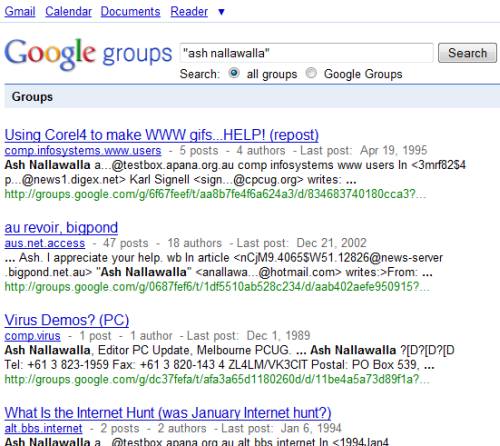Open the Calendar link

(x=68, y=12)
